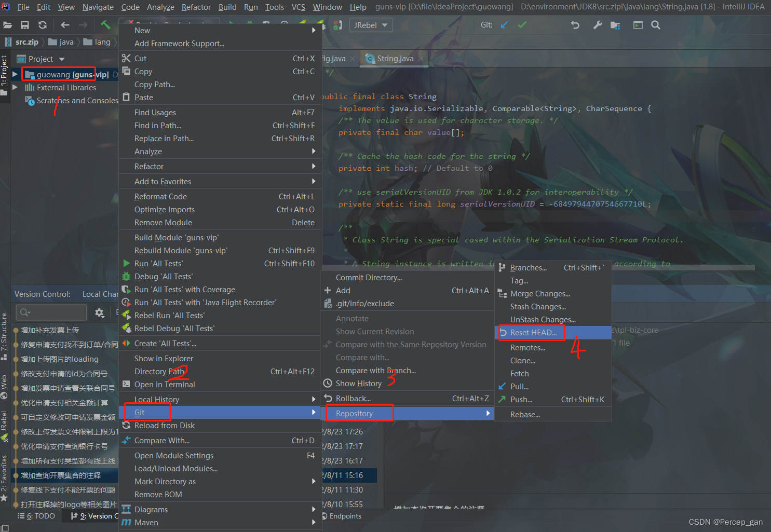Viewport: 771px width, 532px height.
Task: Click the green Run 'All Tests' triangle icon
Action: pos(126,263)
